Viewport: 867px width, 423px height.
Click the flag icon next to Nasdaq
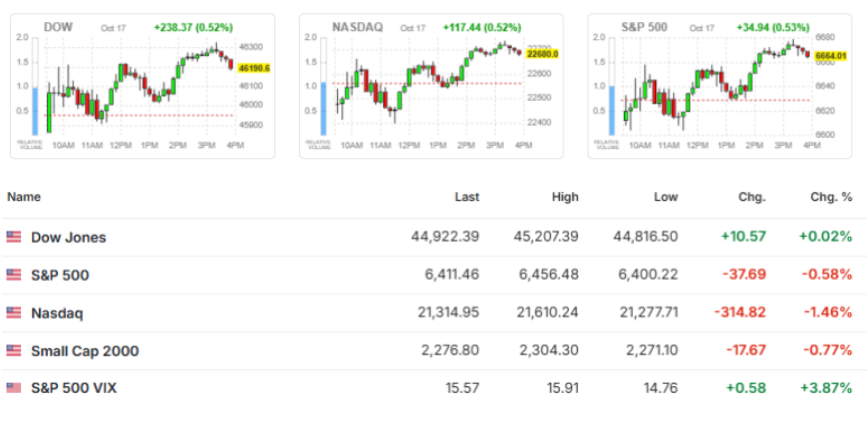click(14, 313)
